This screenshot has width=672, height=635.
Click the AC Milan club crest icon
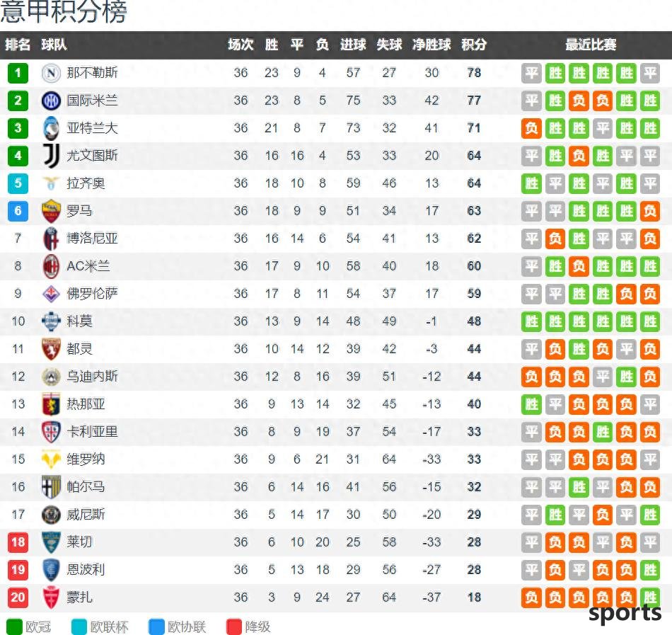(51, 266)
